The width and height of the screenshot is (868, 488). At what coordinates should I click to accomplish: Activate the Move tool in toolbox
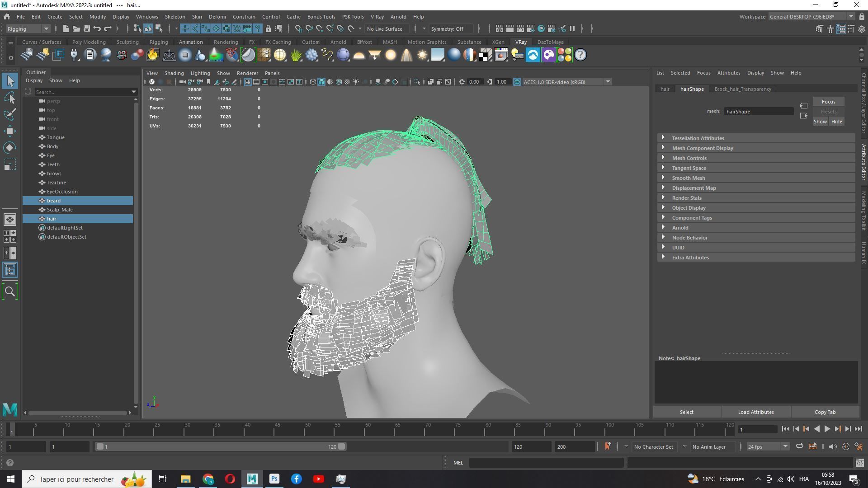coord(10,131)
